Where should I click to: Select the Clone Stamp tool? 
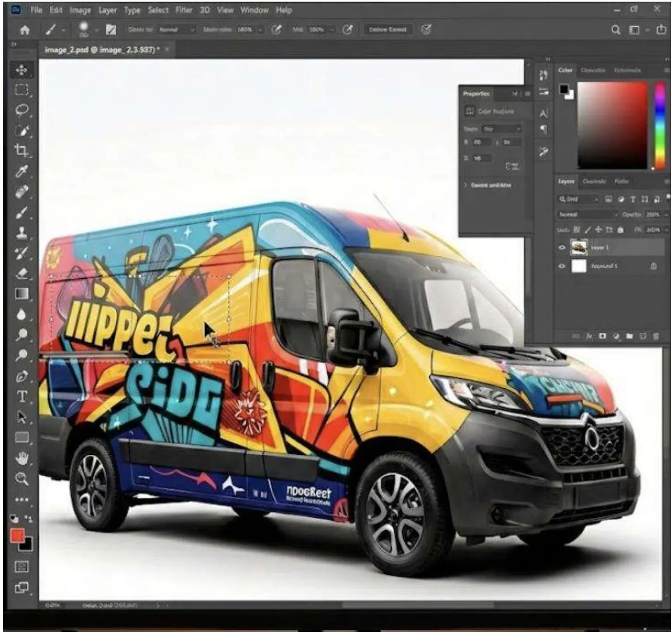click(x=22, y=232)
